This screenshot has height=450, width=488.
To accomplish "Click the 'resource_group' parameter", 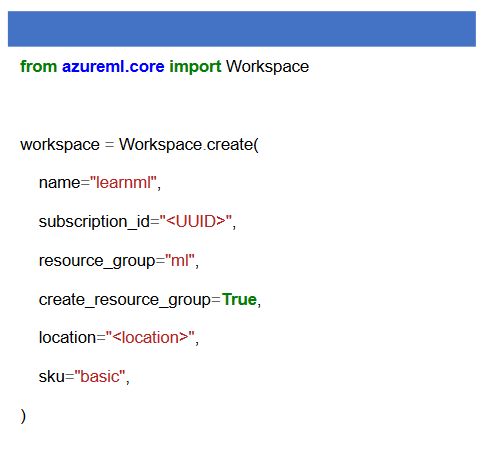I will tap(97, 261).
